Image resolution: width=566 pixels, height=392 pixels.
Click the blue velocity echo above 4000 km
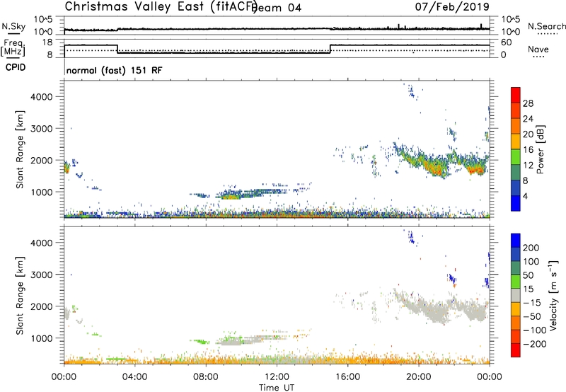(411, 237)
